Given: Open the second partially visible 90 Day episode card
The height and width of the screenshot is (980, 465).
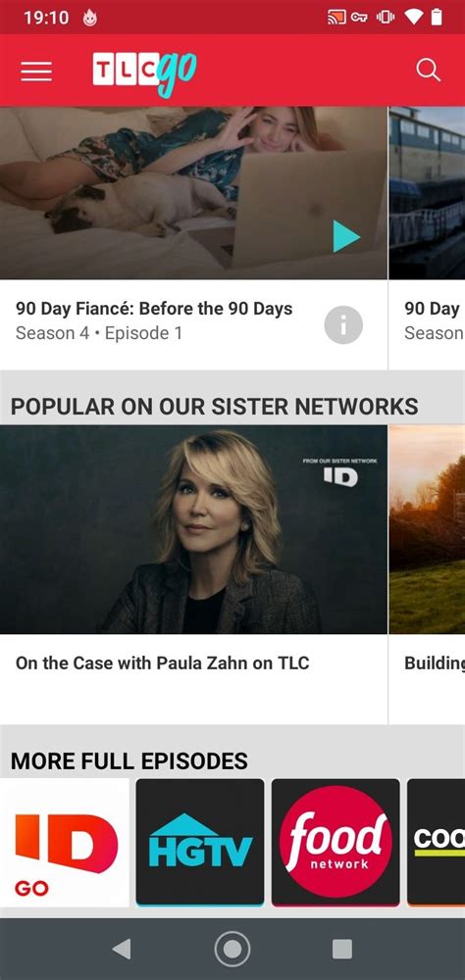Looking at the screenshot, I should 428,237.
